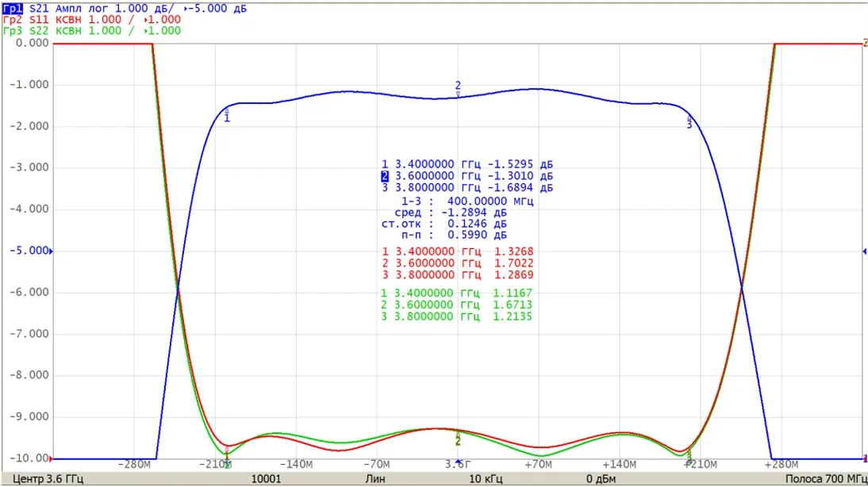Select the Гр3 S22 КСВН trace header
This screenshot has height=487, width=868.
pyautogui.click(x=92, y=30)
